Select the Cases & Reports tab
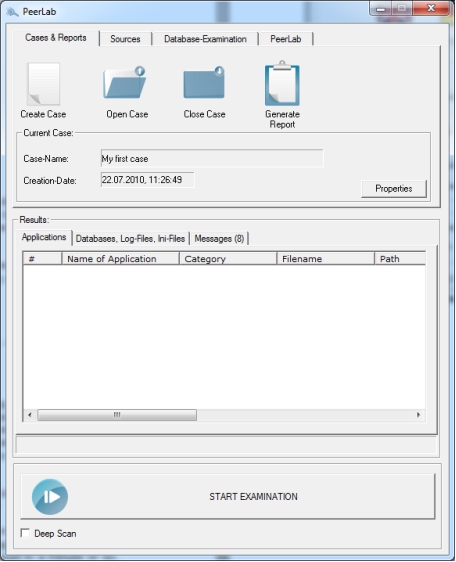The height and width of the screenshot is (562, 456). click(56, 38)
